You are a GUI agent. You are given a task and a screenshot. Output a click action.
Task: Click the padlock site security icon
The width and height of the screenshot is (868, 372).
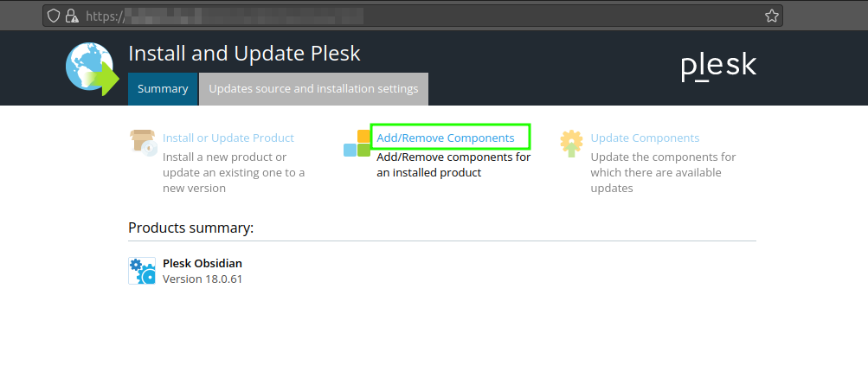pyautogui.click(x=72, y=16)
